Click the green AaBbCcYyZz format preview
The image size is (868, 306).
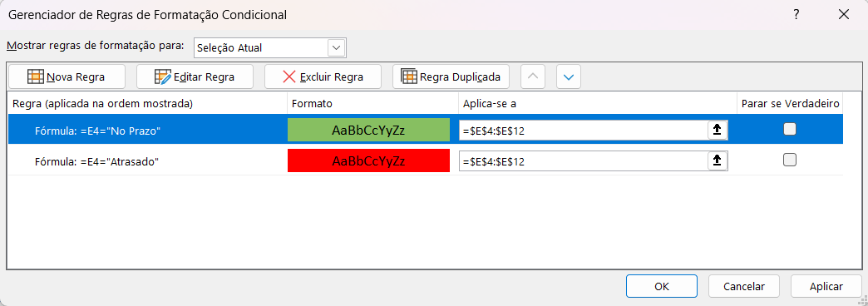click(368, 130)
